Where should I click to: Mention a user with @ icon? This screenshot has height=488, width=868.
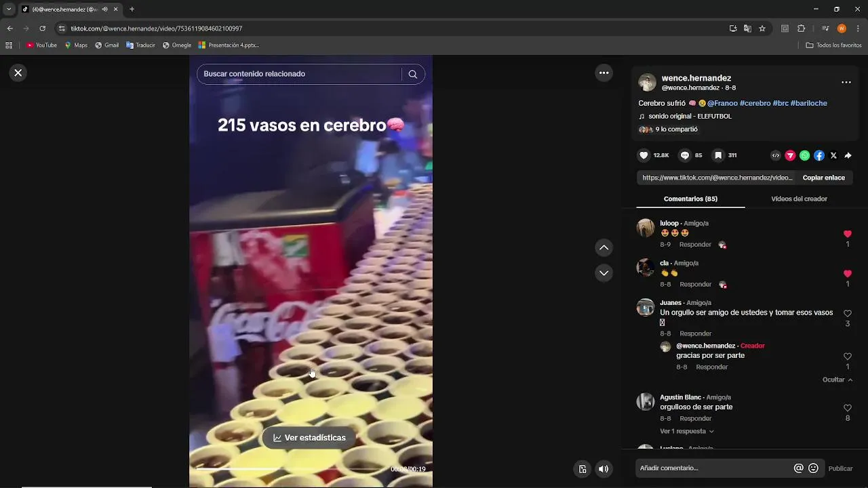click(798, 468)
